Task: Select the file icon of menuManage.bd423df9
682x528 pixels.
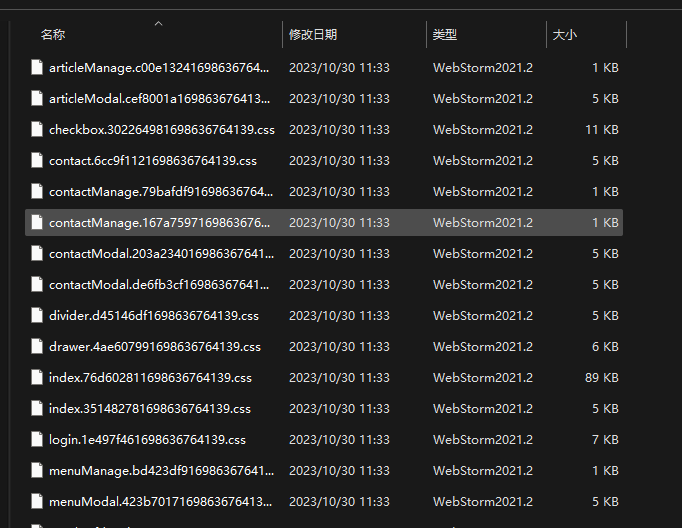Action: click(37, 471)
